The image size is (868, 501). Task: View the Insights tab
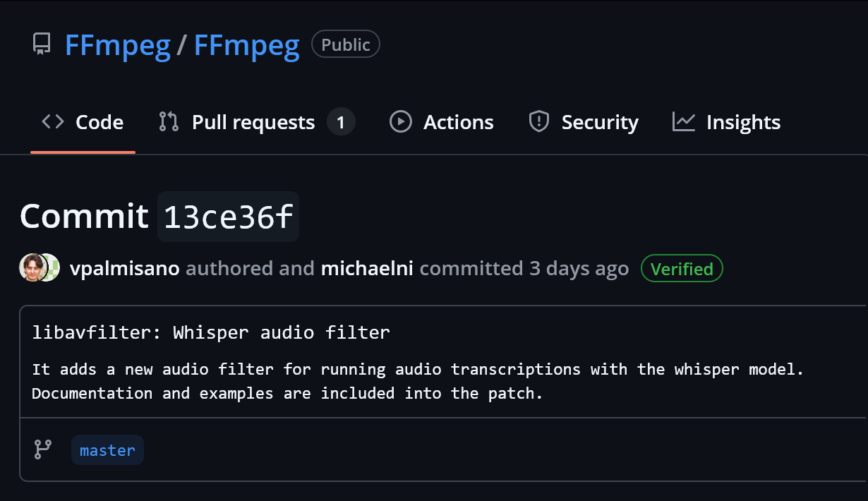pyautogui.click(x=743, y=122)
